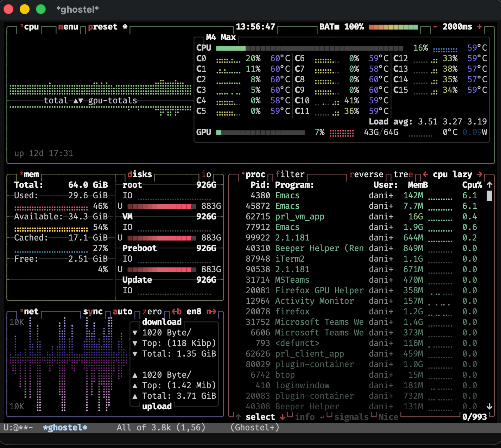501x448 pixels.
Task: Click the *ghostel* buffer name in modeline
Action: point(65,428)
